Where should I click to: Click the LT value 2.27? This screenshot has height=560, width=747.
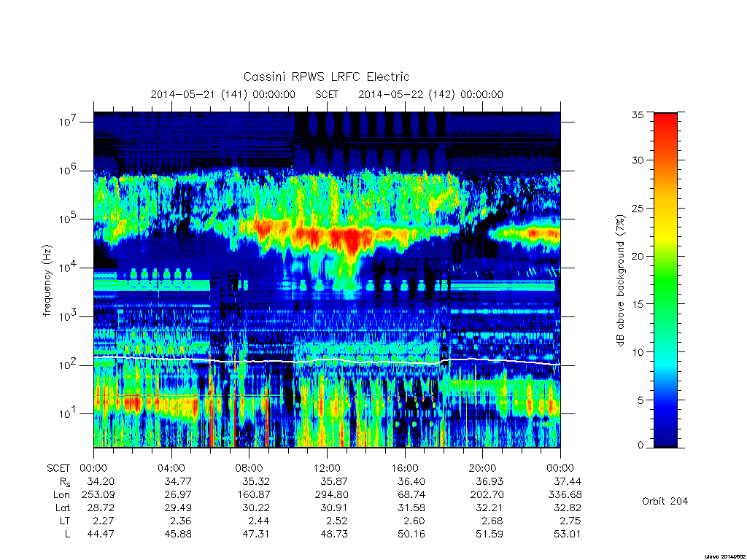coord(104,521)
